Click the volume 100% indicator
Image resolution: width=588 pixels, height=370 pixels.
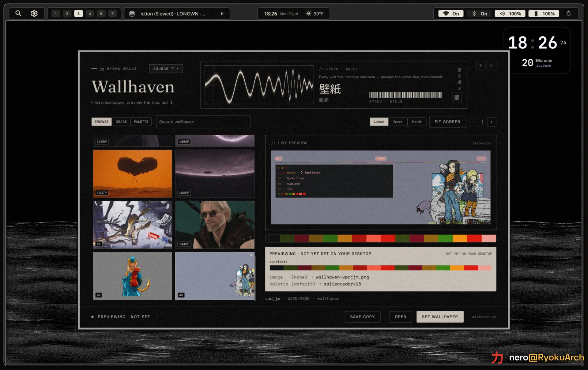[x=510, y=14]
